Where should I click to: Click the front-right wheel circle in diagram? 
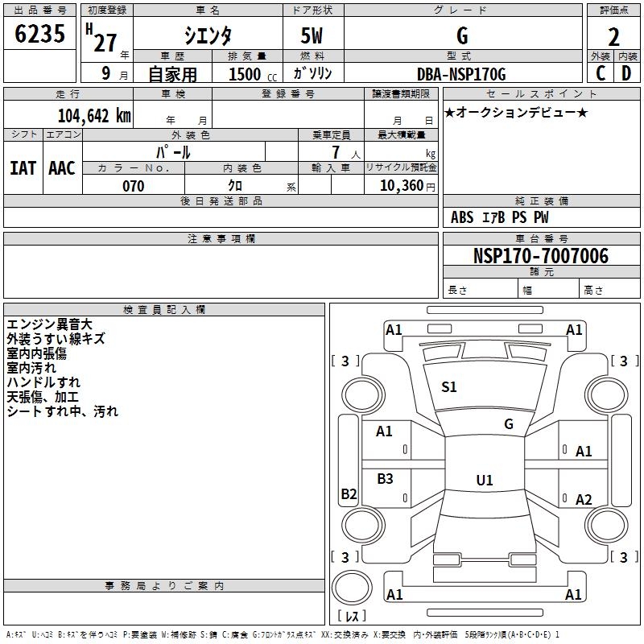coord(607,394)
